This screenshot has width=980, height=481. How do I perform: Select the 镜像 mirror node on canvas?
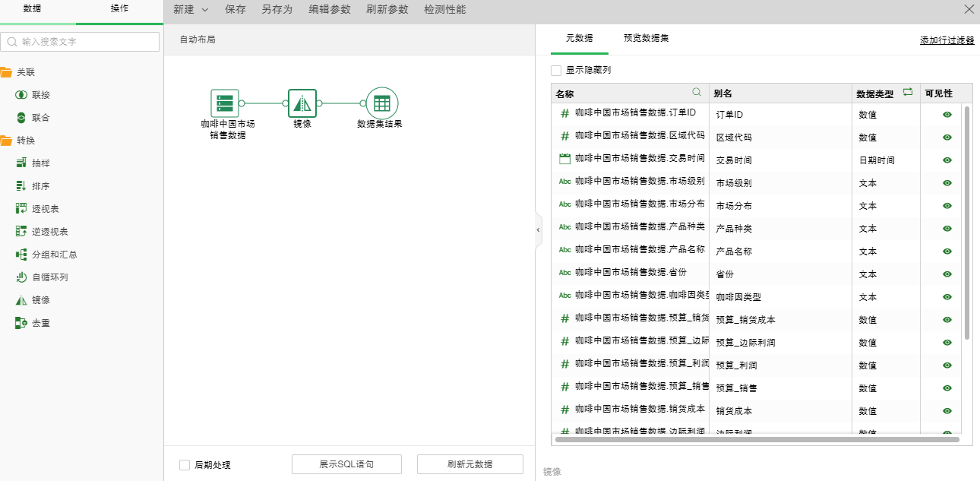[x=302, y=103]
